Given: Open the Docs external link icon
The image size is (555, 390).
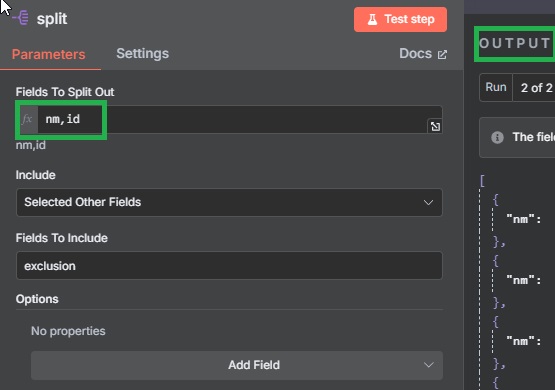Looking at the screenshot, I should pos(442,55).
